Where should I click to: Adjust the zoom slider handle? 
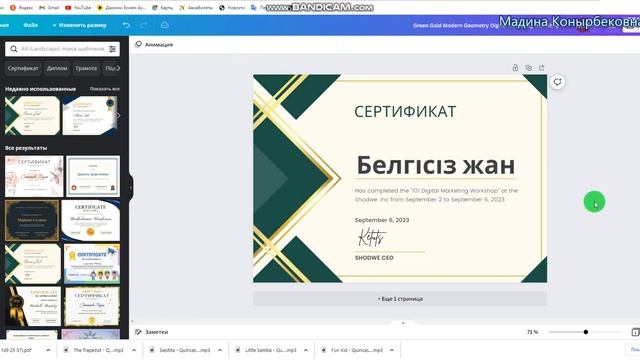tap(586, 332)
